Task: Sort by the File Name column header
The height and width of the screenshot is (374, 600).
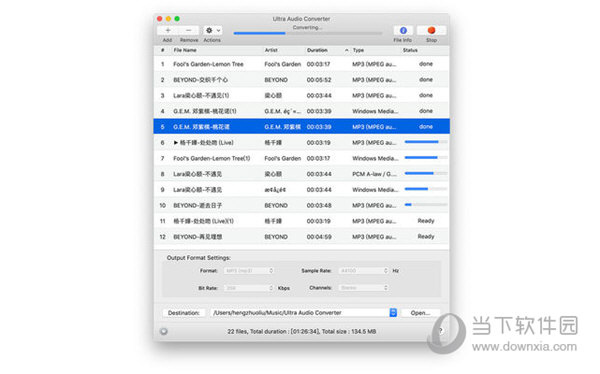Action: (x=185, y=50)
